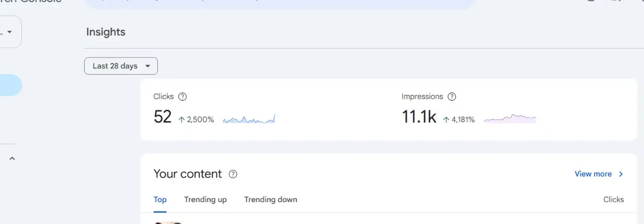
Task: Expand the property selector on the left
Action: pyautogui.click(x=8, y=32)
